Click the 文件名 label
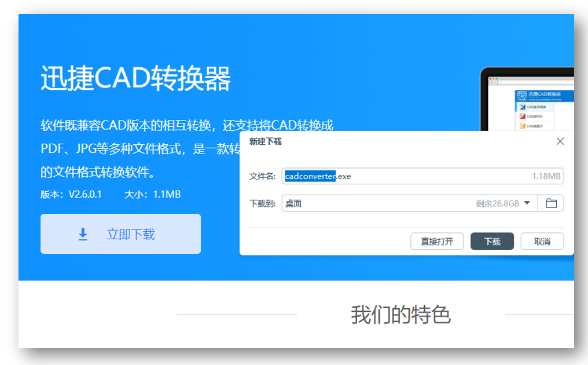 point(262,176)
